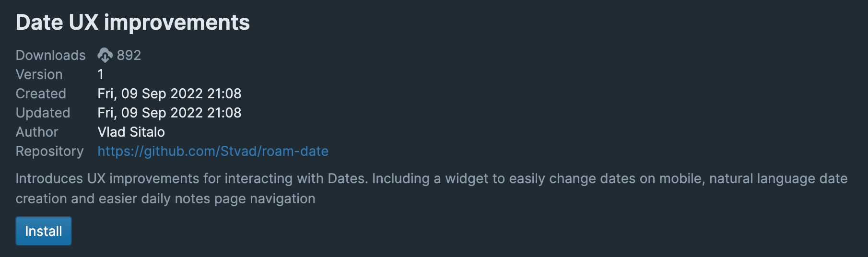
Task: Click the word "Dates" in the description
Action: tap(347, 178)
